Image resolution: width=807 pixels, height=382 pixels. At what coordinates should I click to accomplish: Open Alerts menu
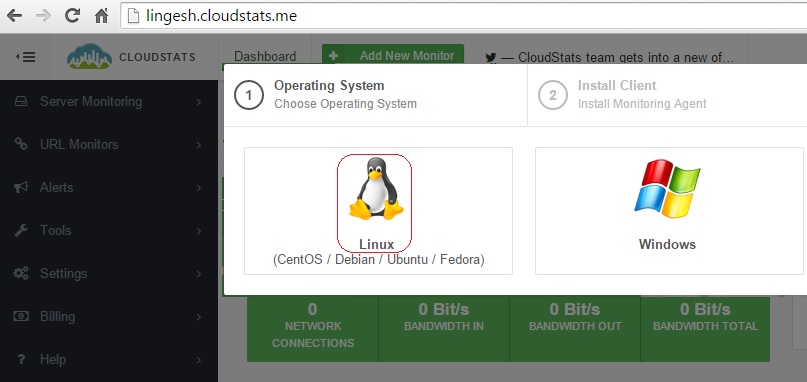pyautogui.click(x=109, y=187)
